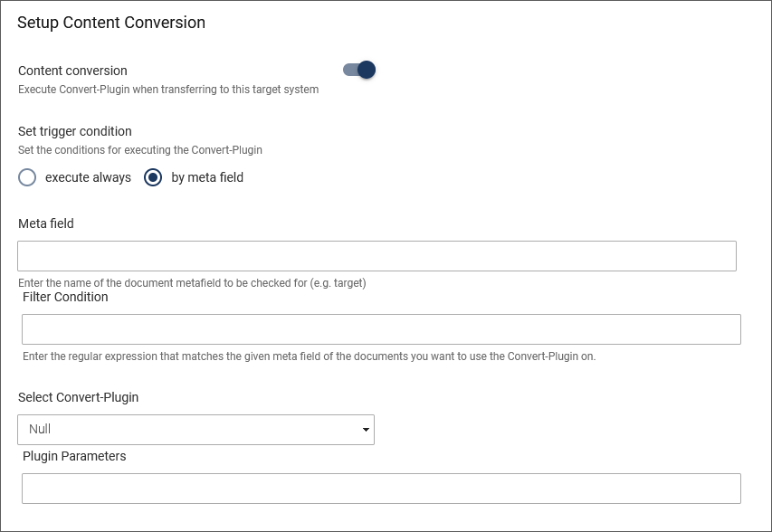Click "Execute Convert-Plugin when transferring" description text
The height and width of the screenshot is (532, 772).
168,90
